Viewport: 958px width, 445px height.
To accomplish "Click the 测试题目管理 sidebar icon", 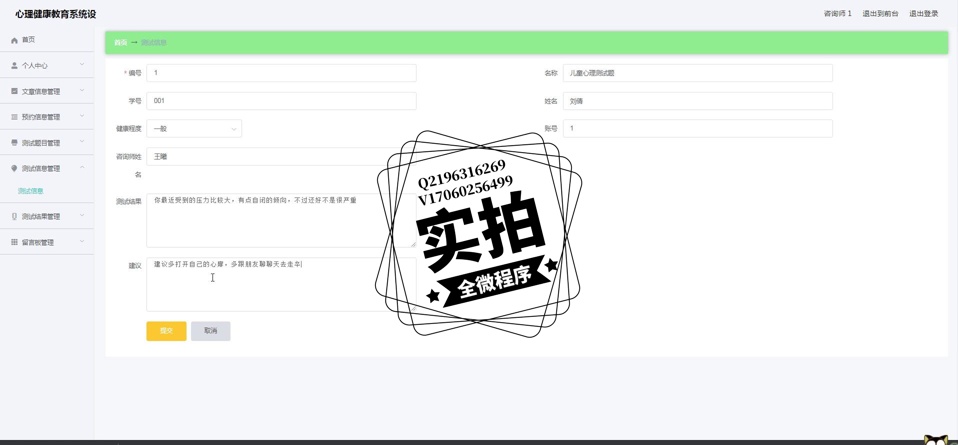I will 14,143.
